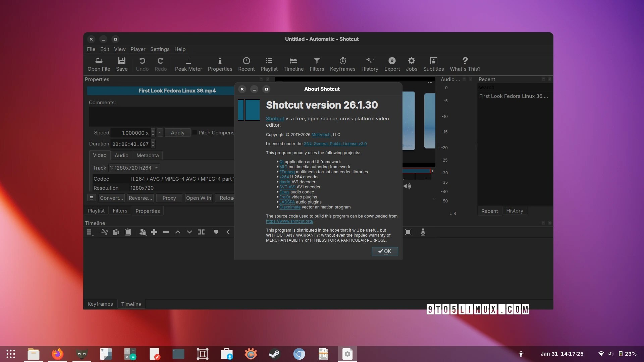
Task: Open the Export panel
Action: tap(392, 64)
